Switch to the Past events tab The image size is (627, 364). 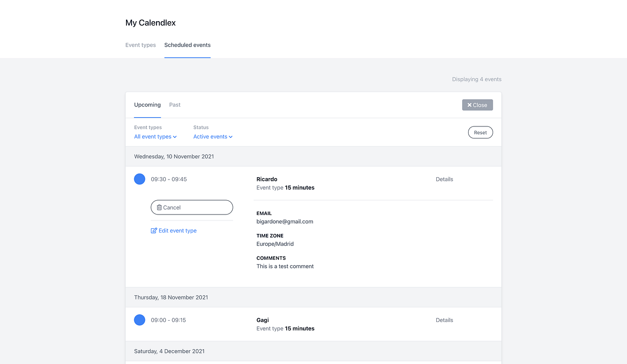coord(175,105)
